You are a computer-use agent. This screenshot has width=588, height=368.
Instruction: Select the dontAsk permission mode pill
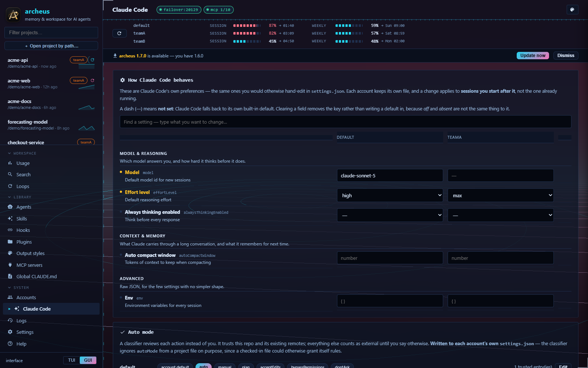click(x=342, y=367)
